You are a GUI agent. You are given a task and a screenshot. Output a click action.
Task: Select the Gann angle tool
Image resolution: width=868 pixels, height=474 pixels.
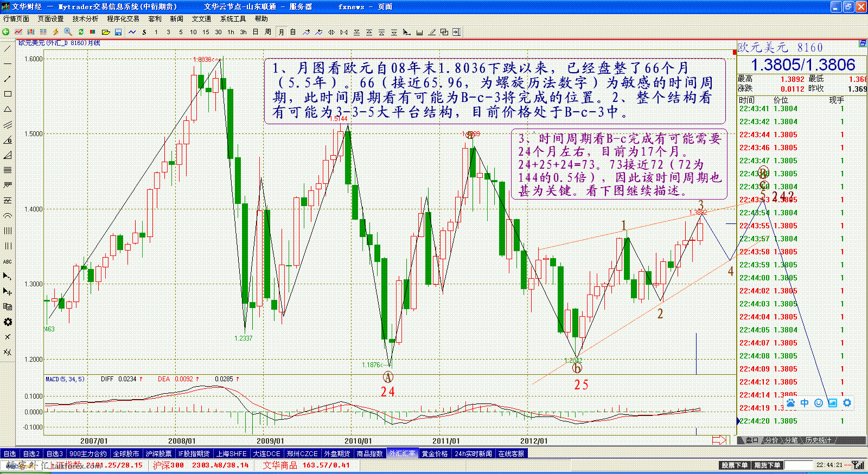click(x=8, y=140)
